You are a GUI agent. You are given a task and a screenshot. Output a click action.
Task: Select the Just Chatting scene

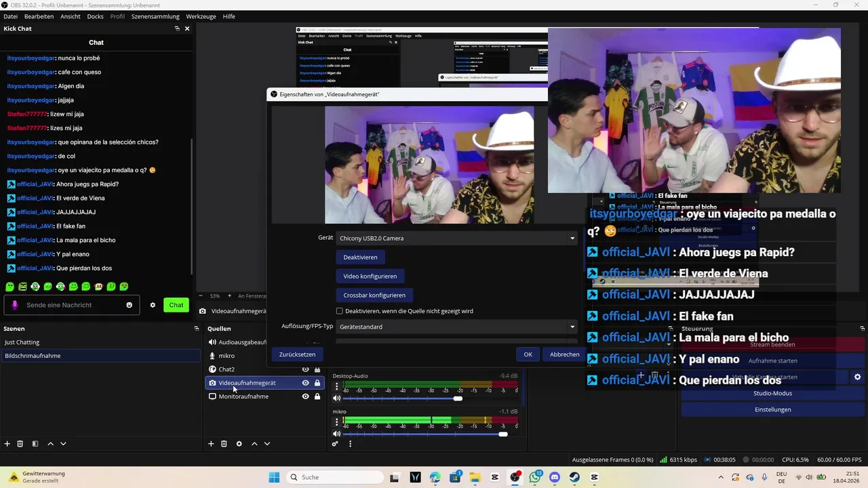coord(100,342)
